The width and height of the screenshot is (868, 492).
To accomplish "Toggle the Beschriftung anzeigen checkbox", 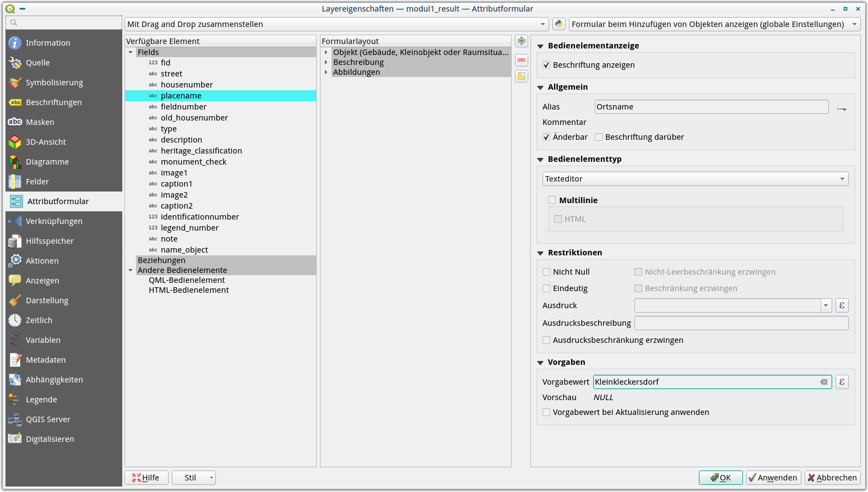I will (546, 65).
